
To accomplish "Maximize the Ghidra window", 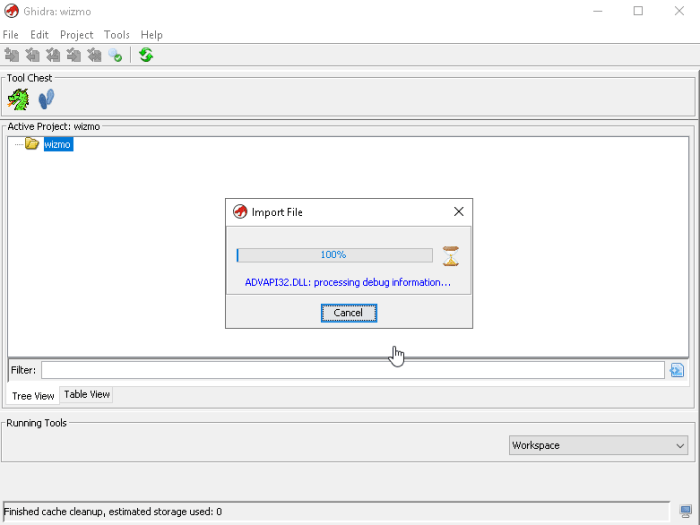I will click(638, 11).
